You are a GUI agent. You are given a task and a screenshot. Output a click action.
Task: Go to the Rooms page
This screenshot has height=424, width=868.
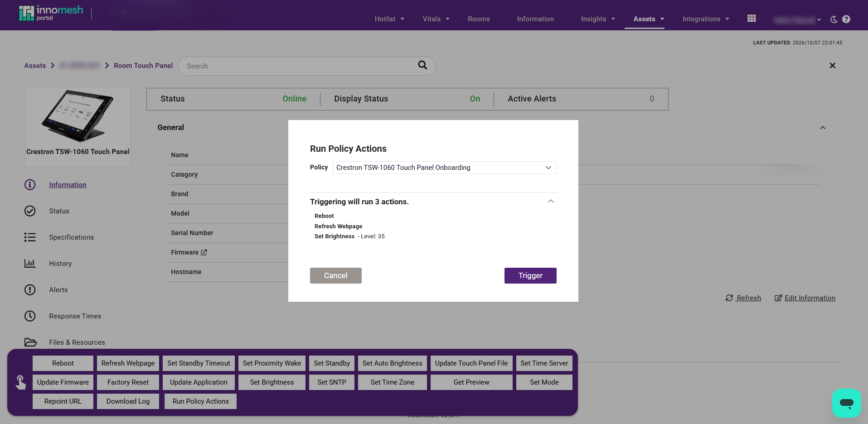click(479, 19)
